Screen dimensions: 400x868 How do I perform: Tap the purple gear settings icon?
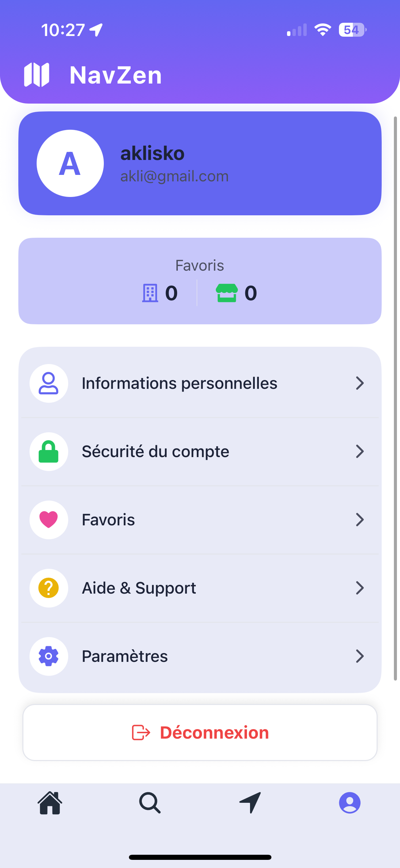pyautogui.click(x=49, y=656)
